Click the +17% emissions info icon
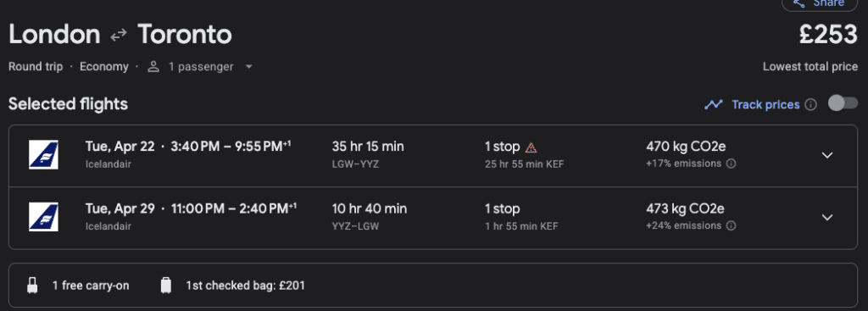Image resolution: width=868 pixels, height=311 pixels. pyautogui.click(x=731, y=164)
